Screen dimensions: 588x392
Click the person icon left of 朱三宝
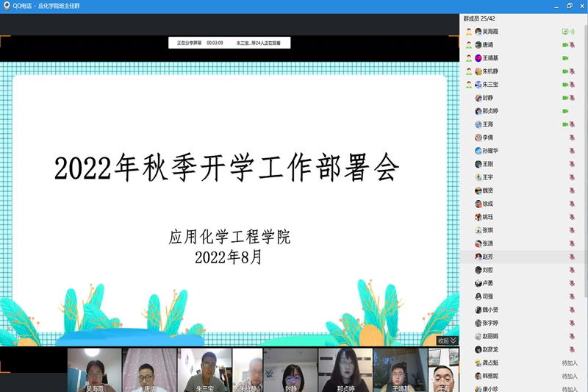click(468, 85)
